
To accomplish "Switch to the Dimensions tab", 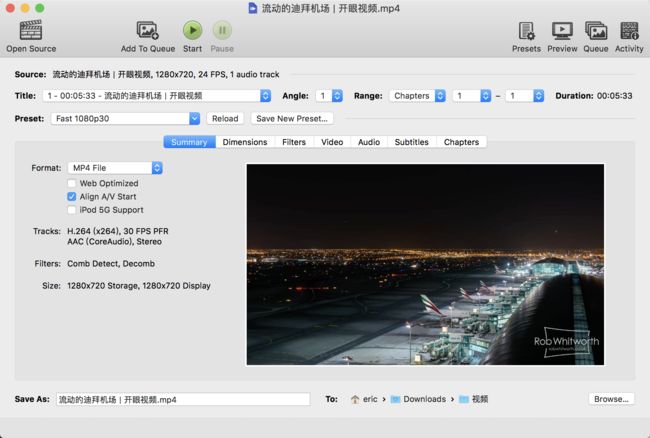I will coord(245,142).
